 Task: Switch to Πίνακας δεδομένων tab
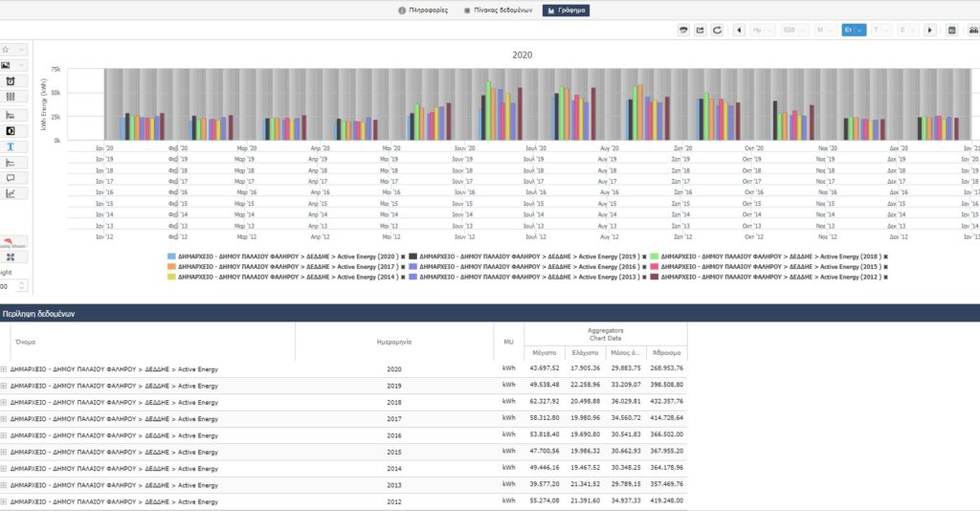pyautogui.click(x=498, y=10)
